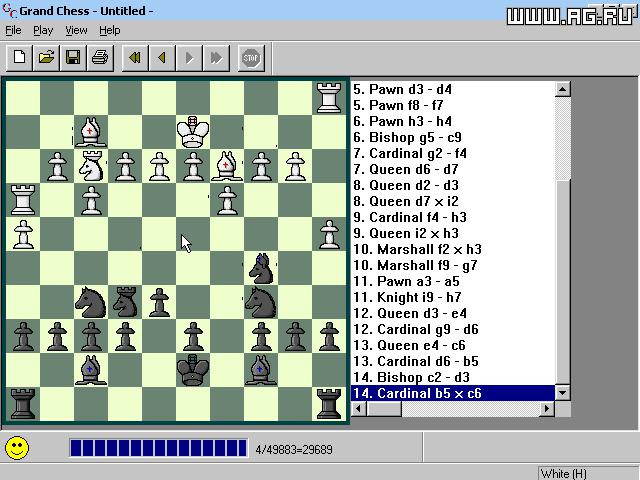Step forward one move with right arrow

coord(189,58)
